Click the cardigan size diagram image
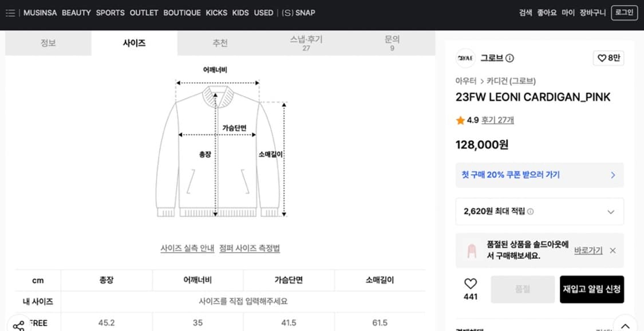The image size is (644, 331). click(x=220, y=141)
